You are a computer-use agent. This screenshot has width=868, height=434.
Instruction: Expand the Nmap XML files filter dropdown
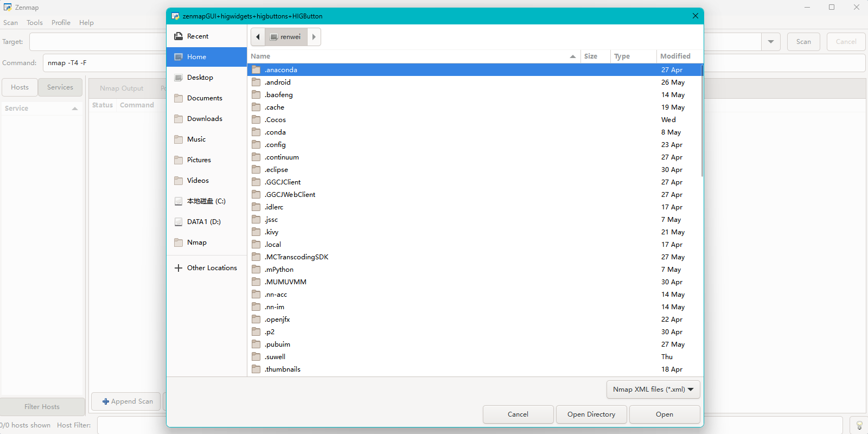pyautogui.click(x=653, y=390)
